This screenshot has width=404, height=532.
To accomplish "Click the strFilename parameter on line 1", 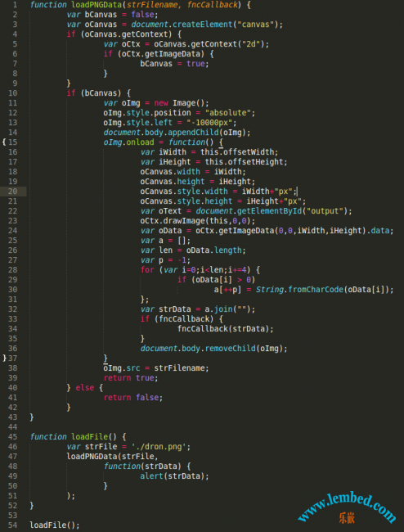I will (x=151, y=5).
